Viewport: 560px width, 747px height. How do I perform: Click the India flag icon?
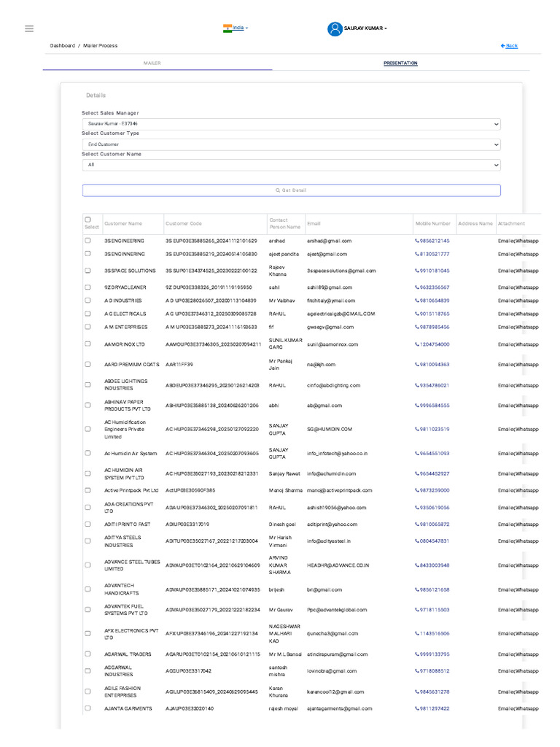[227, 28]
